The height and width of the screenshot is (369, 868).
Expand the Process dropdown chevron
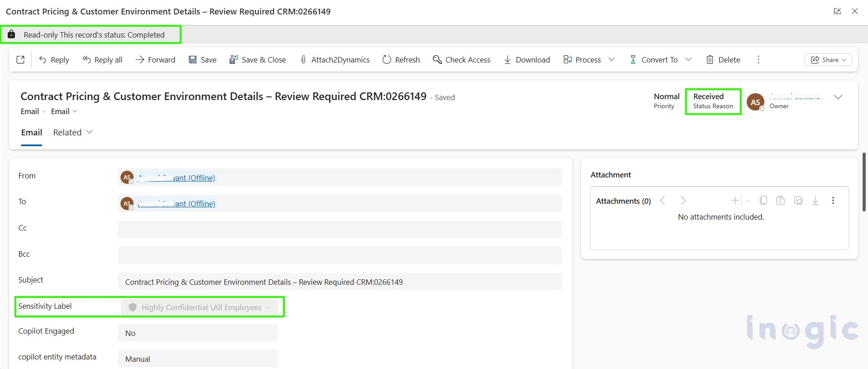click(x=612, y=60)
